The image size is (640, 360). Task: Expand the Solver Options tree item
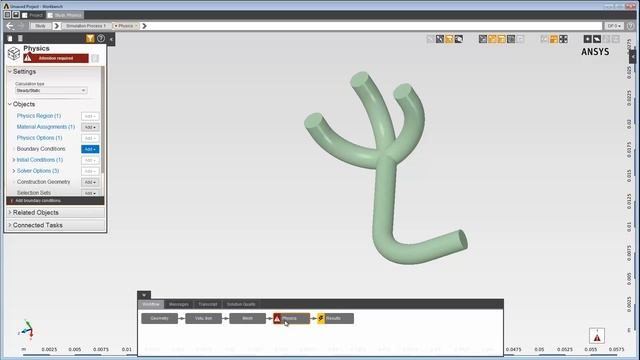[14, 171]
